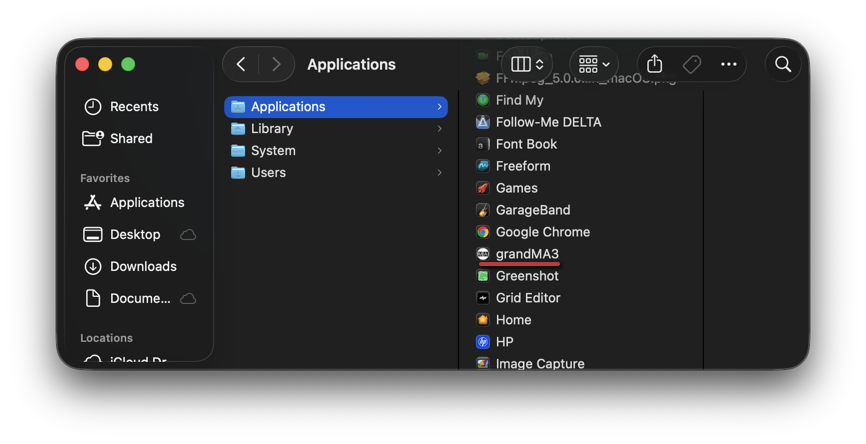Select the Users folder
Viewport: 866px width, 444px height.
click(336, 173)
